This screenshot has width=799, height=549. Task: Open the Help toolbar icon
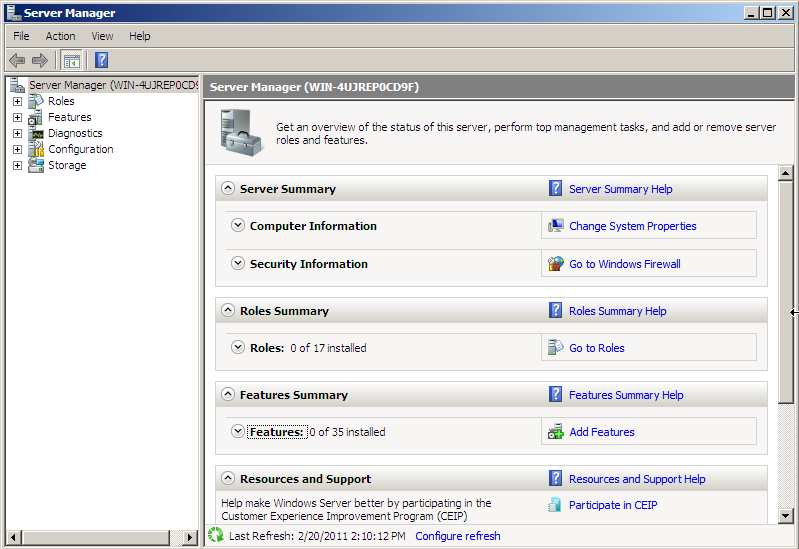pyautogui.click(x=101, y=60)
